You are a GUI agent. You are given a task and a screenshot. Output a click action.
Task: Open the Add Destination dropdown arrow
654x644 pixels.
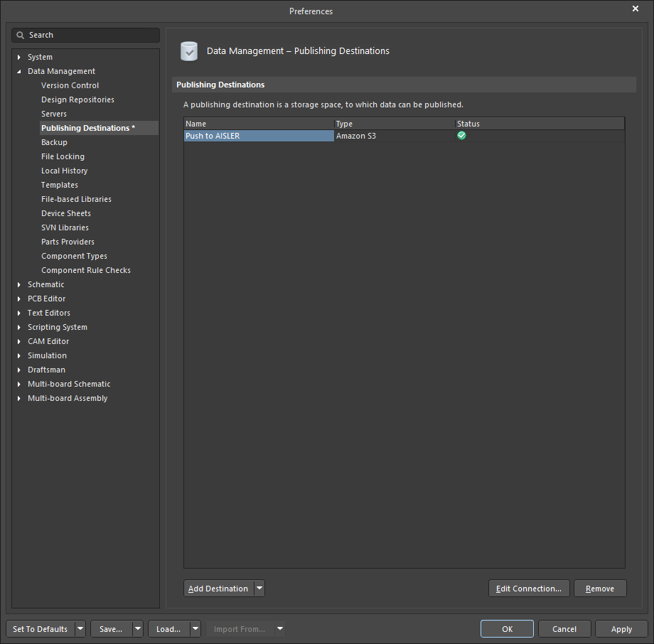point(259,588)
